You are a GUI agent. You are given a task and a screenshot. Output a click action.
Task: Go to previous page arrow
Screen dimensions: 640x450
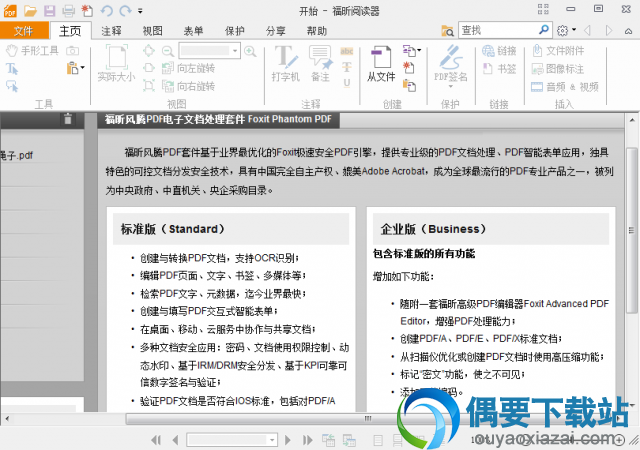point(176,440)
